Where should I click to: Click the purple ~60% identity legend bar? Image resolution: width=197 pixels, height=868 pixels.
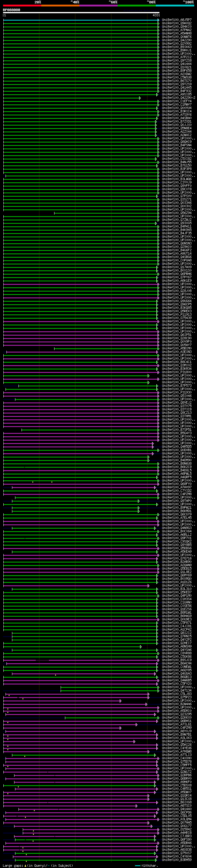click(x=99, y=6)
